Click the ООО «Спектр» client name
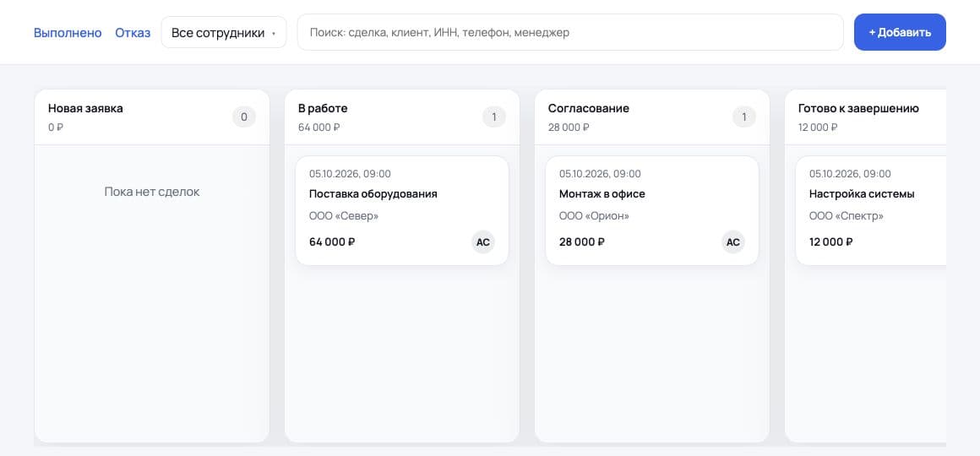The image size is (980, 456). pos(847,216)
